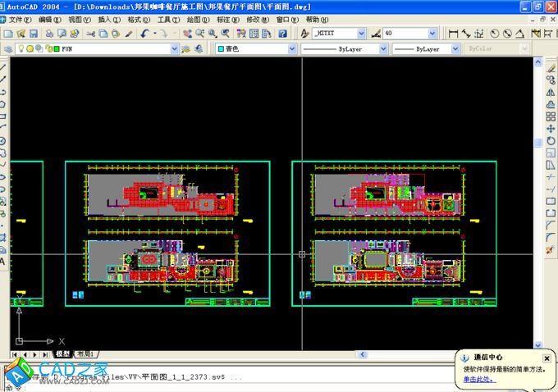This screenshot has width=558, height=392.
Task: Switch to the 布局1 layout tab
Action: [85, 354]
